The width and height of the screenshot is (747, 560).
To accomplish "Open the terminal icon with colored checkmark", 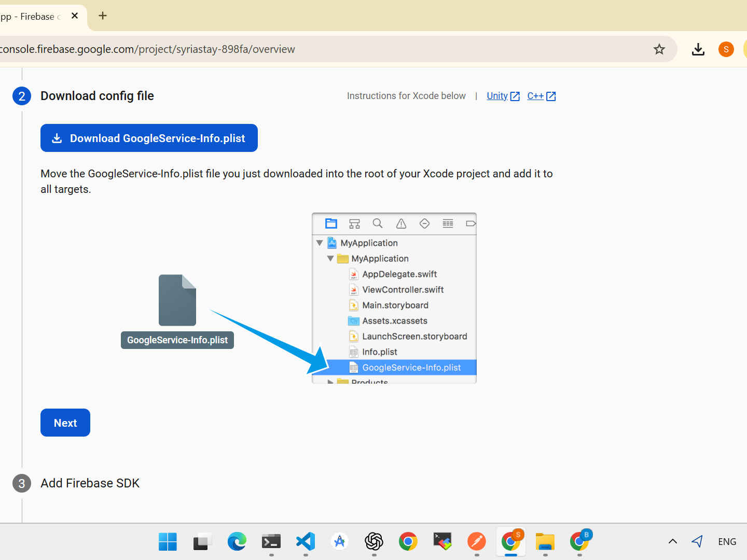I will [442, 542].
